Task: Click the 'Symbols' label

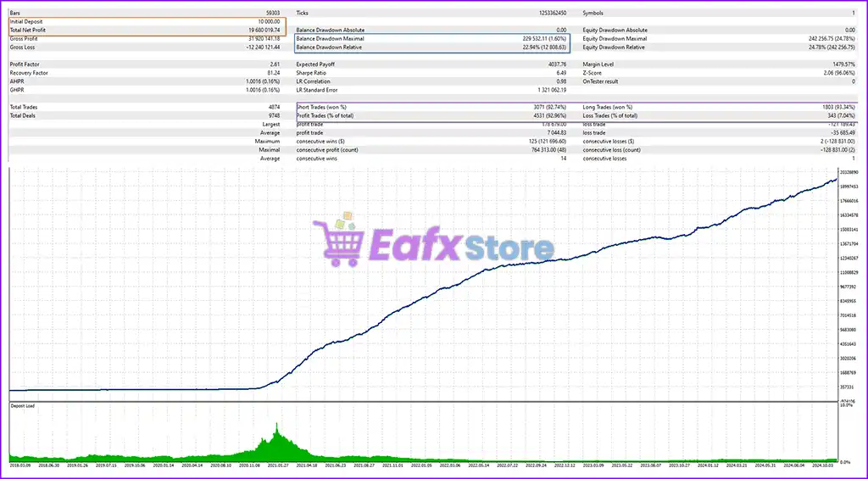Action: coord(593,13)
